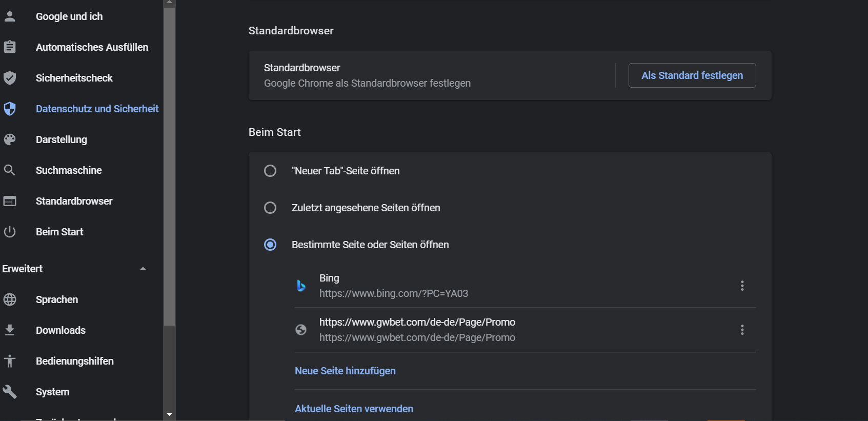
Task: Click the Darstellung palette icon
Action: 10,139
